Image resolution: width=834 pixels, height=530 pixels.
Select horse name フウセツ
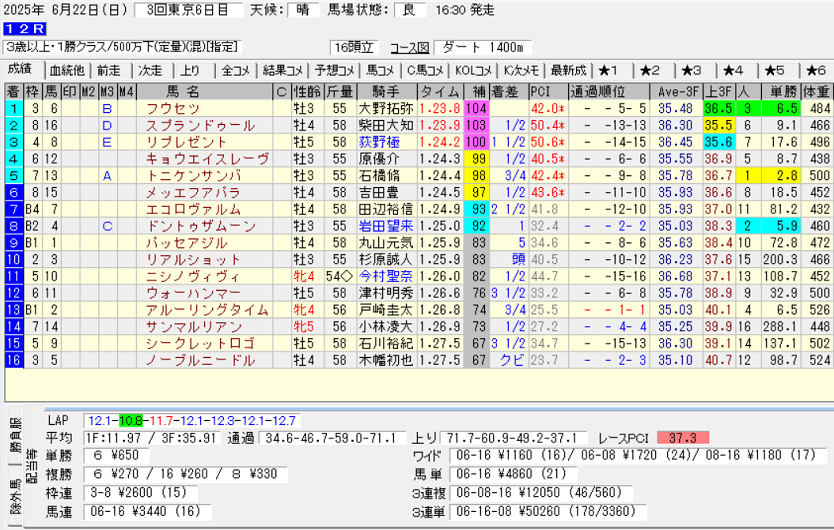click(x=172, y=108)
